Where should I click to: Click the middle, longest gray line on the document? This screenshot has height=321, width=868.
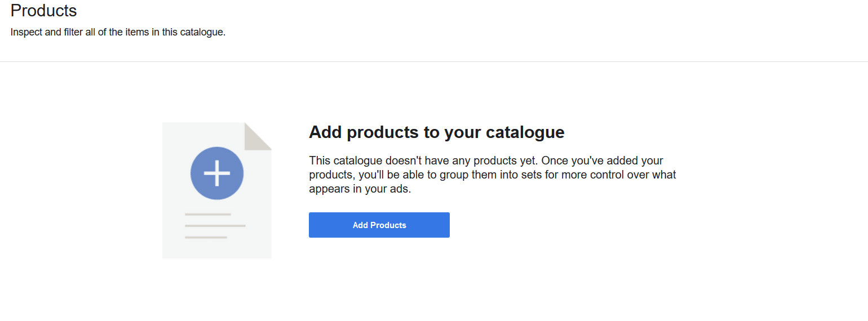[x=215, y=226]
